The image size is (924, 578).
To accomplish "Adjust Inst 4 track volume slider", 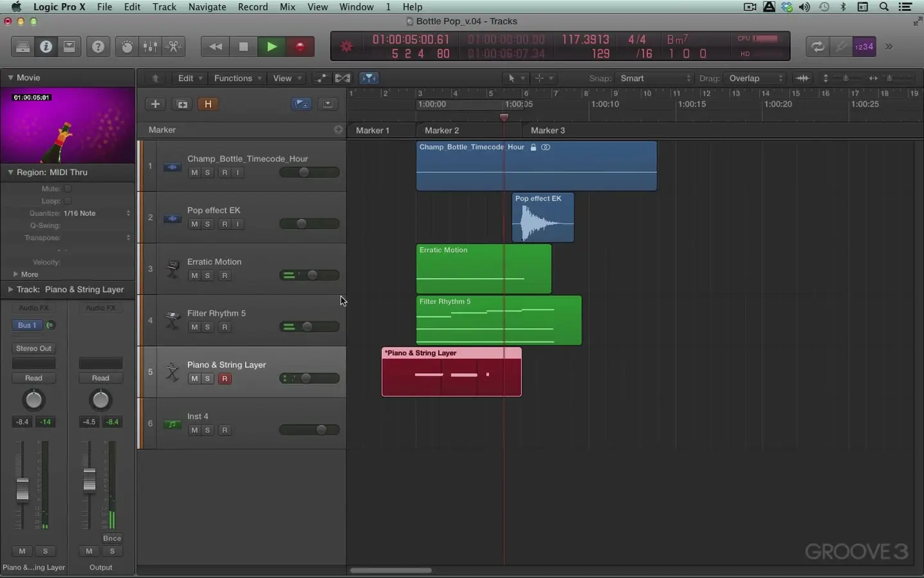I will coord(309,430).
